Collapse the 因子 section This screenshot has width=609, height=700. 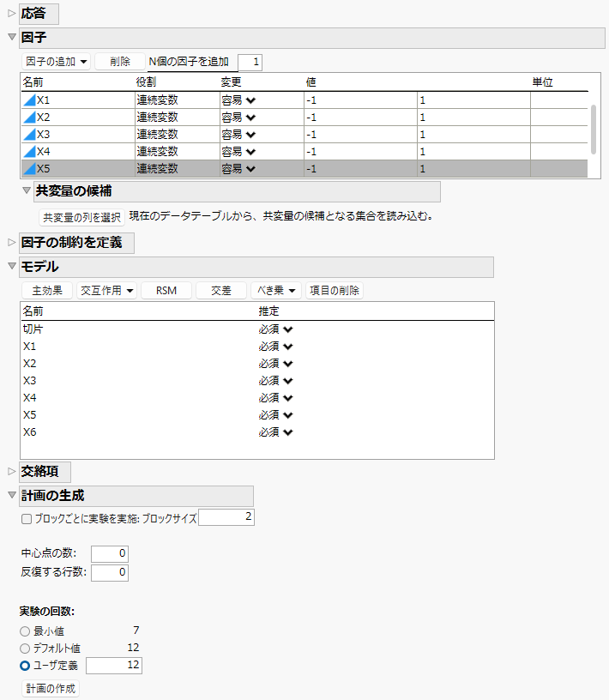pyautogui.click(x=12, y=37)
